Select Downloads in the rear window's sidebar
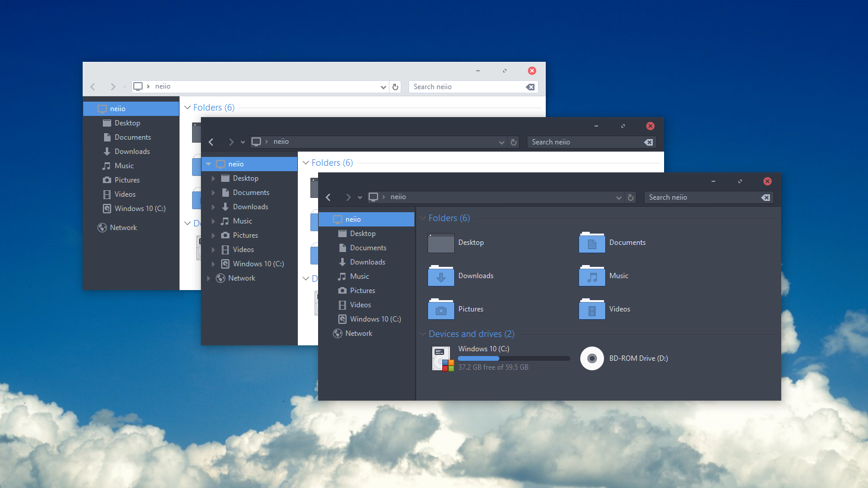This screenshot has height=488, width=868. (131, 152)
